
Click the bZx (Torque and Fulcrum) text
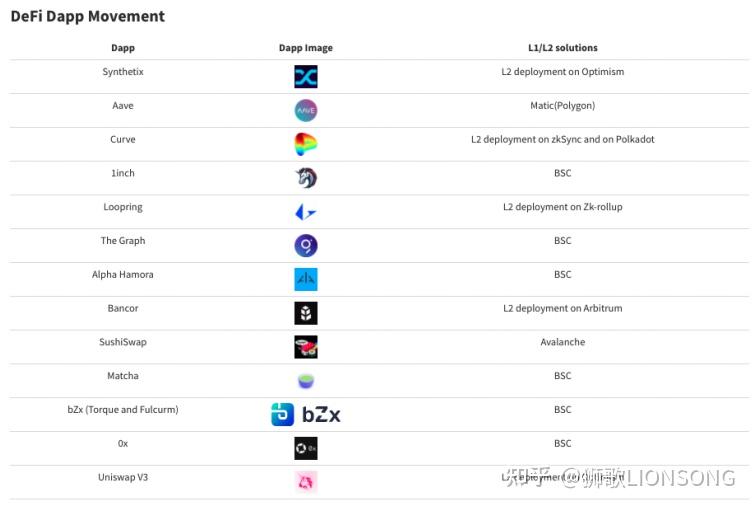(x=123, y=410)
